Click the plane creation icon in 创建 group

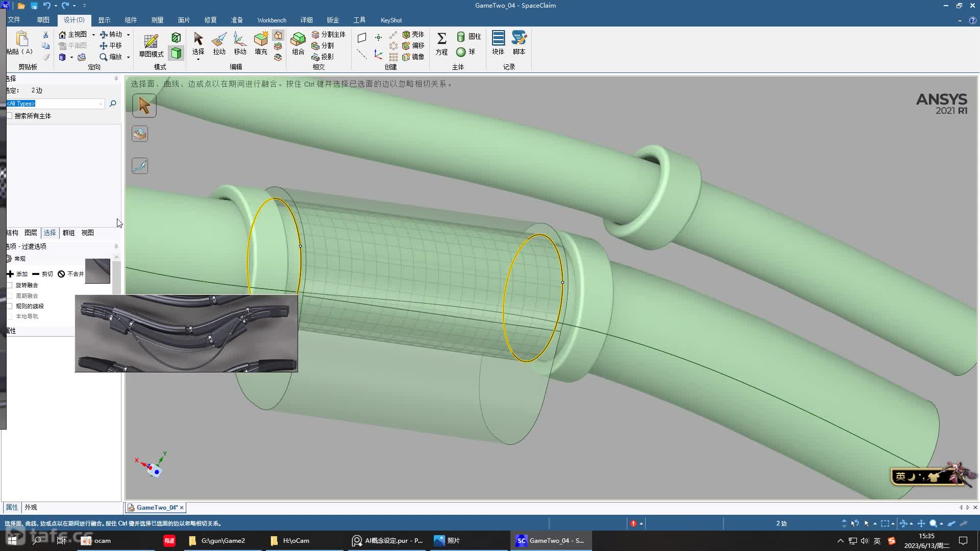362,37
